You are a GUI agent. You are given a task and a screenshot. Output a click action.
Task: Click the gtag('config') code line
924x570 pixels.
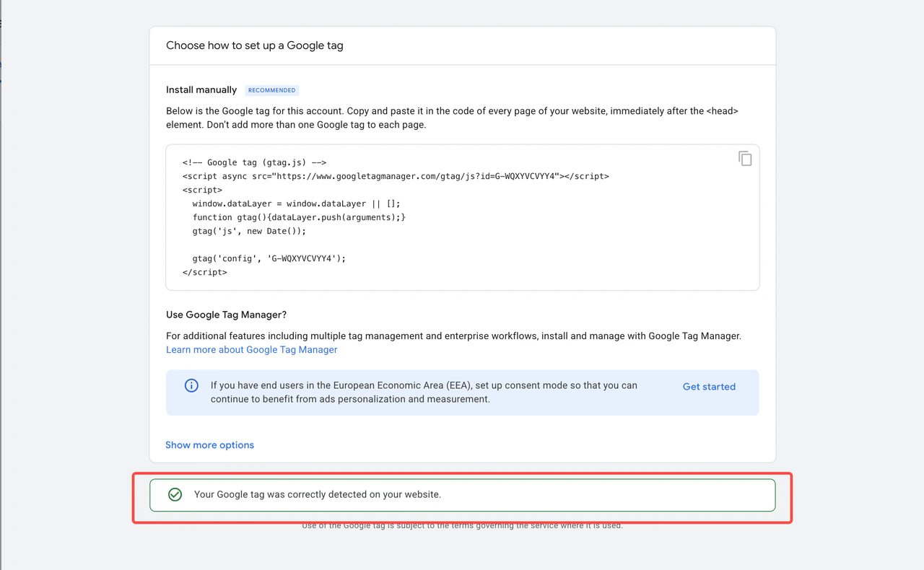269,258
